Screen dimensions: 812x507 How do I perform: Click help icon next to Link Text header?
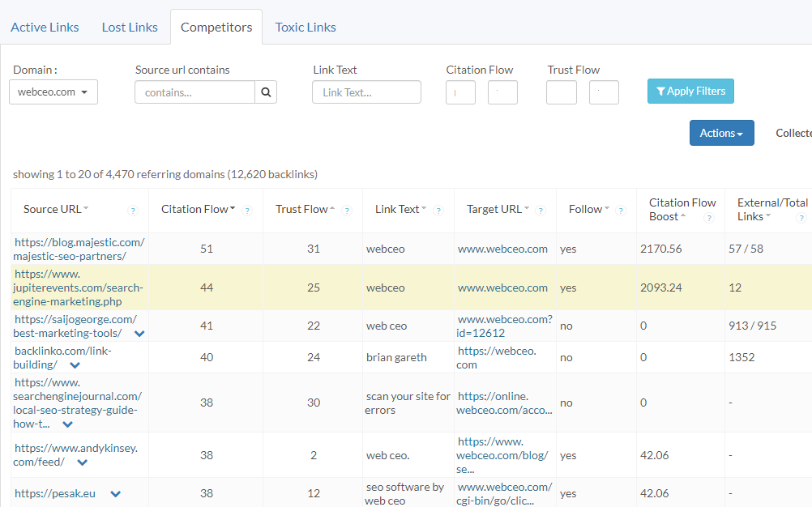point(438,211)
